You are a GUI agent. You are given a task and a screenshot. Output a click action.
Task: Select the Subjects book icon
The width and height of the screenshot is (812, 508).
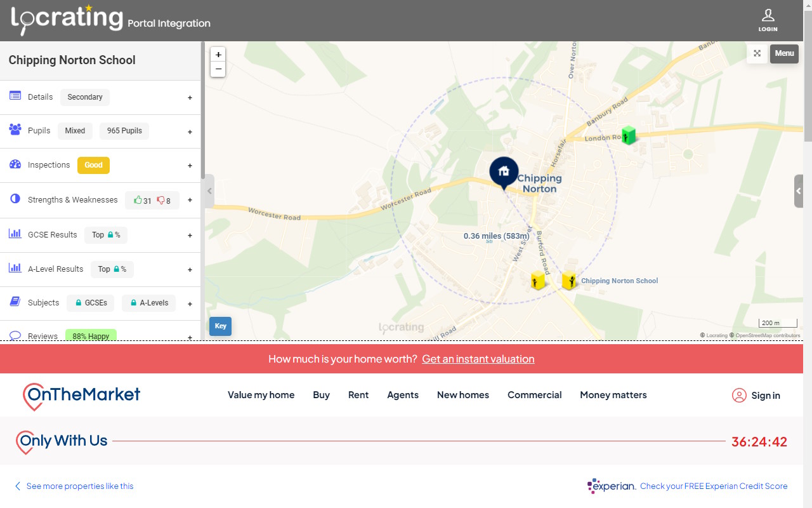[14, 302]
